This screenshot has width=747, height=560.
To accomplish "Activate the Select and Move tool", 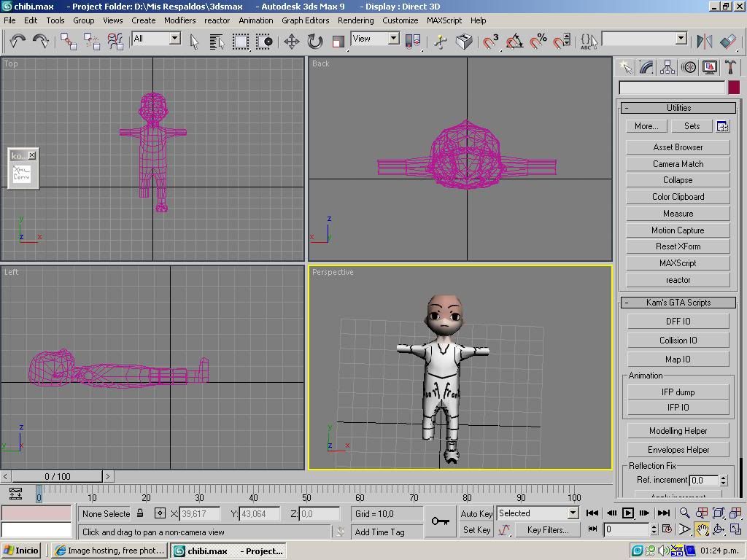I will pyautogui.click(x=291, y=42).
